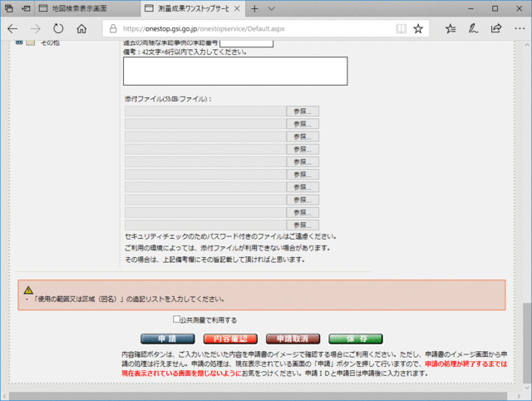Show tab previews chevron
The image size is (532, 401).
pos(272,9)
